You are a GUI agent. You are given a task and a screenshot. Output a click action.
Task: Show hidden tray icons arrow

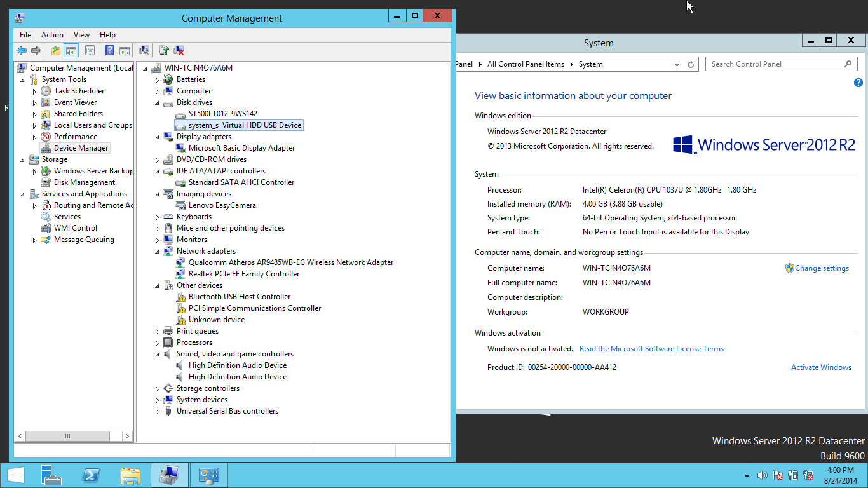pos(747,475)
